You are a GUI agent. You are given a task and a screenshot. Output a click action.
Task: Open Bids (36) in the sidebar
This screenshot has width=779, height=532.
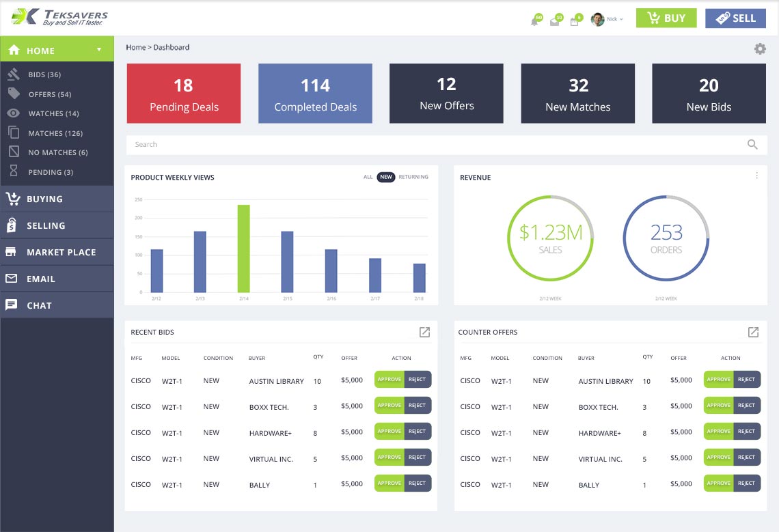click(x=44, y=74)
